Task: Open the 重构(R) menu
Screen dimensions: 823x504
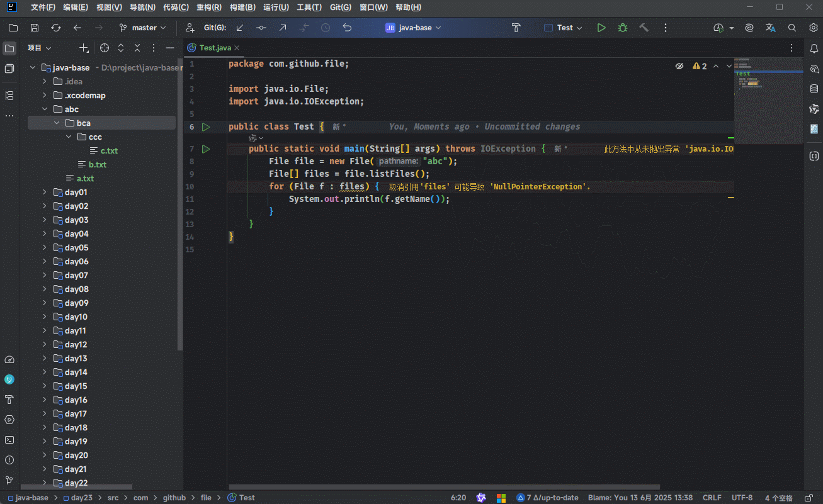Action: 208,8
